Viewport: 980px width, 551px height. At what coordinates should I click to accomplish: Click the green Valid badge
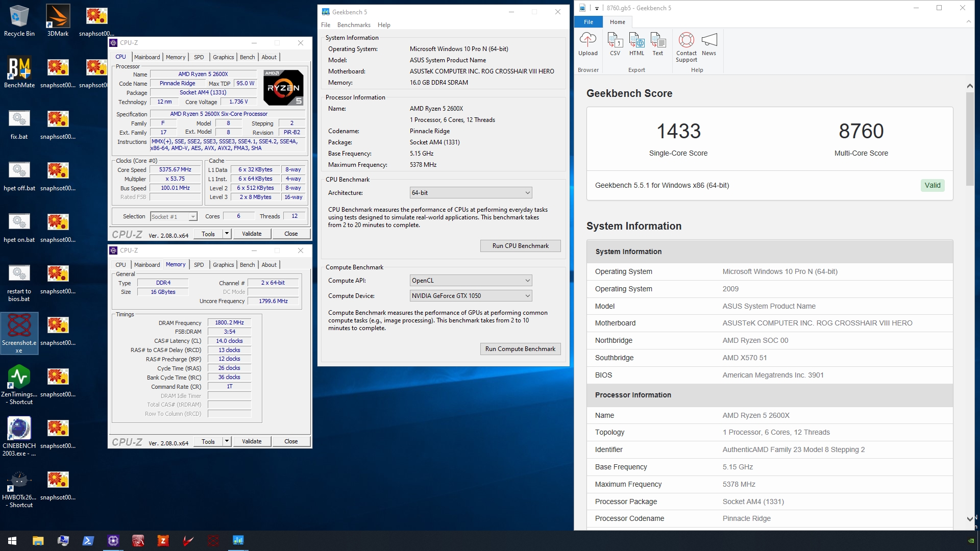(933, 185)
